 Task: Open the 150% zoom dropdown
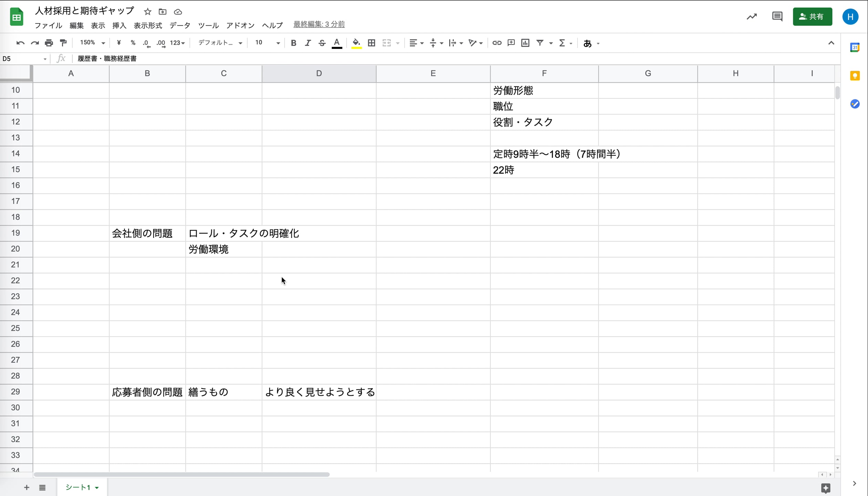[x=92, y=43]
